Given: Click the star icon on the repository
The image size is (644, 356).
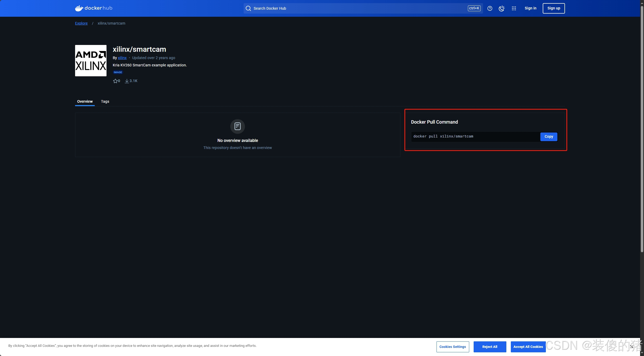Looking at the screenshot, I should tap(115, 81).
